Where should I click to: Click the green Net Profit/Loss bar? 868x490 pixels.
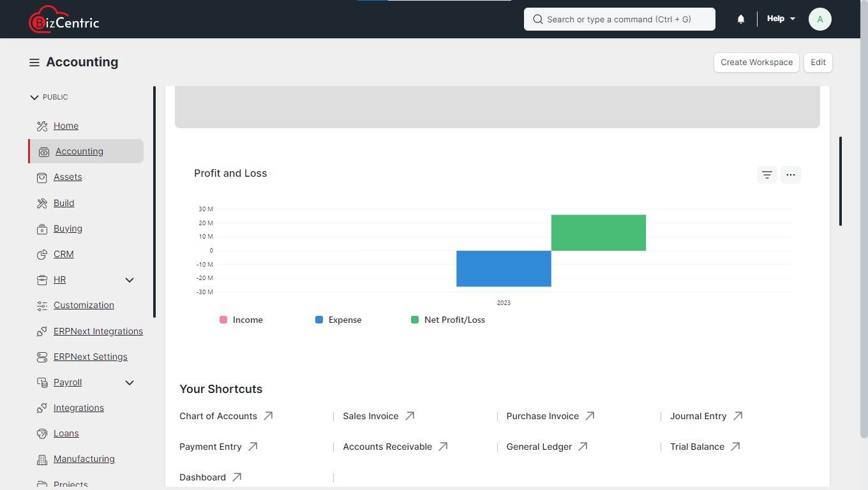(x=599, y=233)
